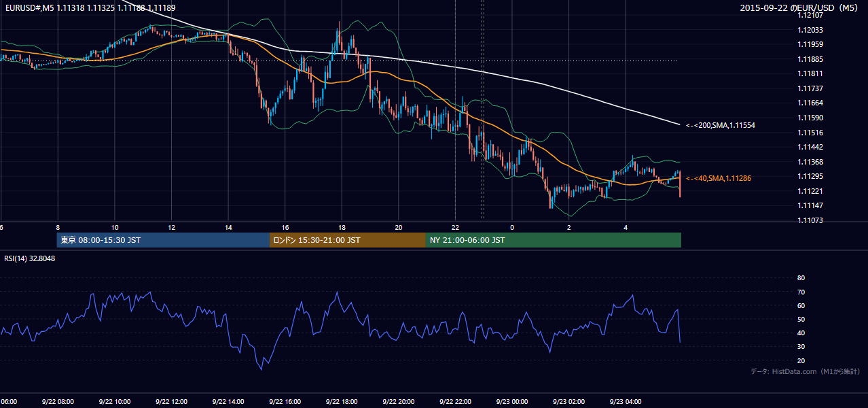Click RSI scale value 30

(801, 346)
